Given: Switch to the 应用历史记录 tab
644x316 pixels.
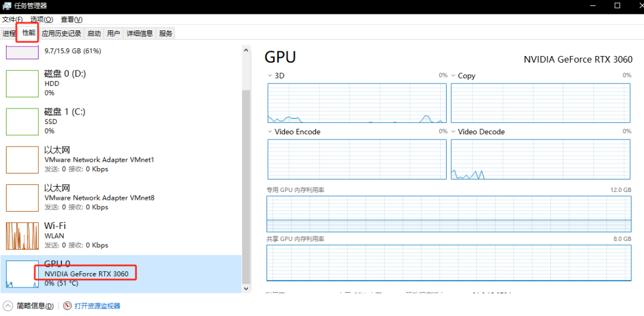Looking at the screenshot, I should [x=61, y=34].
